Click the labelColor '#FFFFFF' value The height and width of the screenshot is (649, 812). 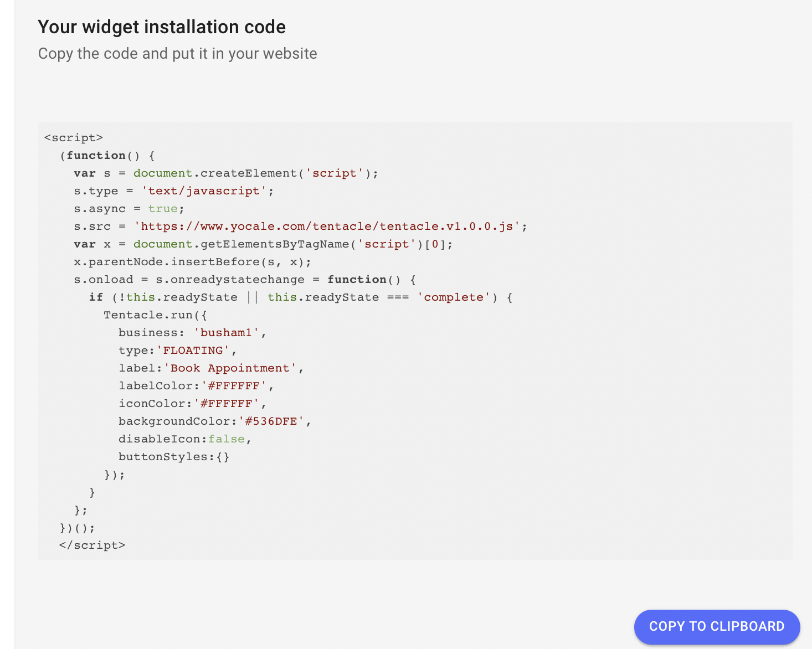(233, 386)
